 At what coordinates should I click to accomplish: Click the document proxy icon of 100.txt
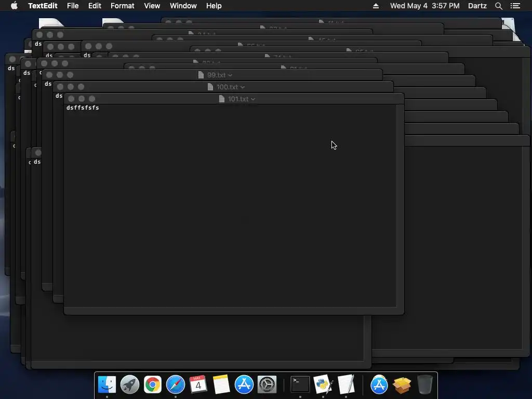(x=210, y=87)
